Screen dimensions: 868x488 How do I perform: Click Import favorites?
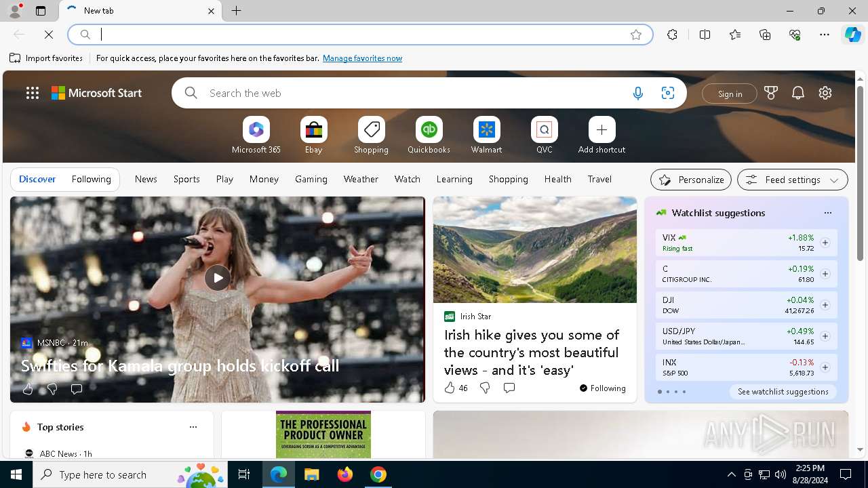46,58
